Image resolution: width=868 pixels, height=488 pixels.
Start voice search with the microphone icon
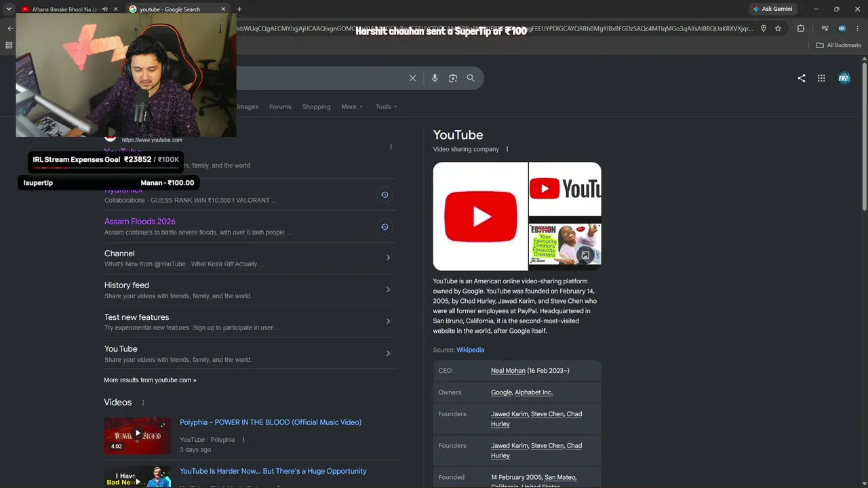[x=435, y=78]
